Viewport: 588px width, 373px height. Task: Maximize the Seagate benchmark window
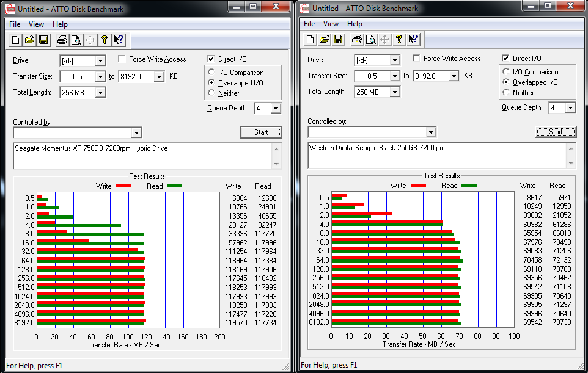point(253,6)
